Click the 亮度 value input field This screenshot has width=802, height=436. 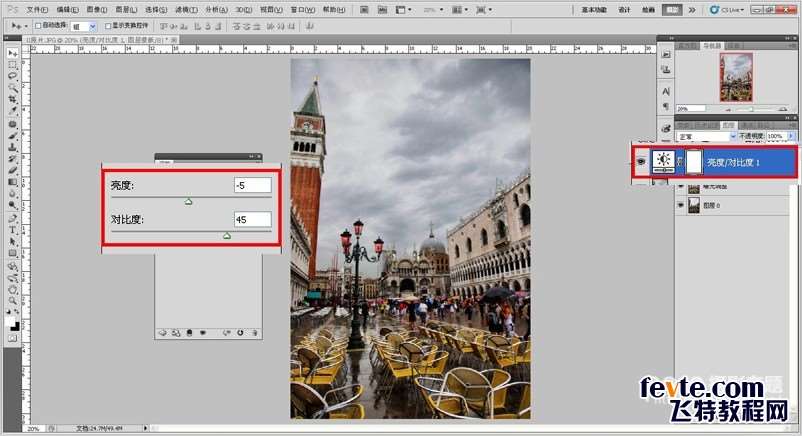pos(253,185)
